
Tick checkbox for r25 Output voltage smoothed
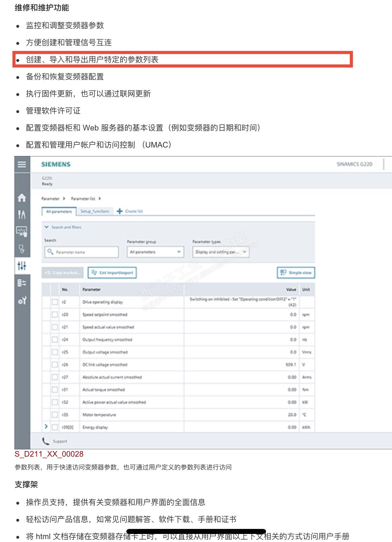click(55, 352)
